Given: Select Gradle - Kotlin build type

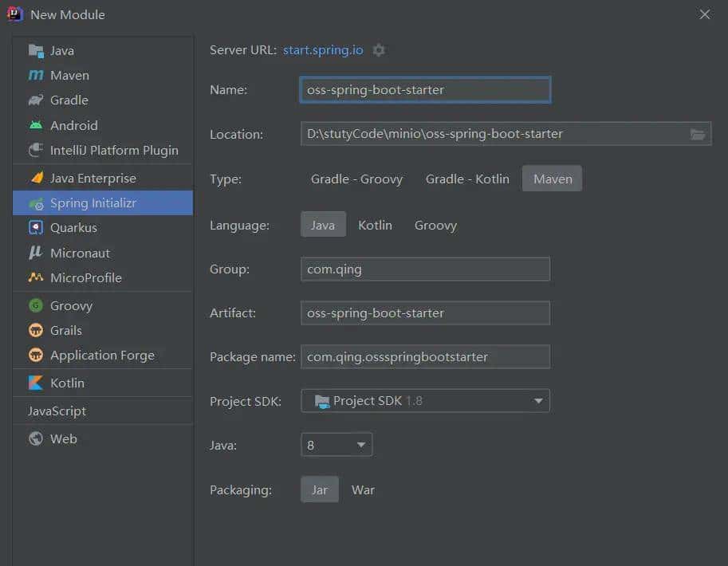Looking at the screenshot, I should pos(467,179).
